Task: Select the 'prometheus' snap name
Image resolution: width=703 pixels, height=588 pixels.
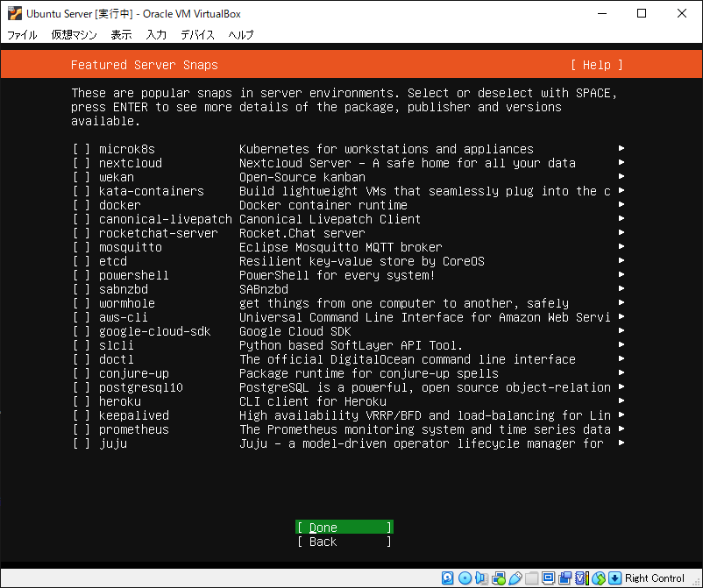Action: pos(134,429)
